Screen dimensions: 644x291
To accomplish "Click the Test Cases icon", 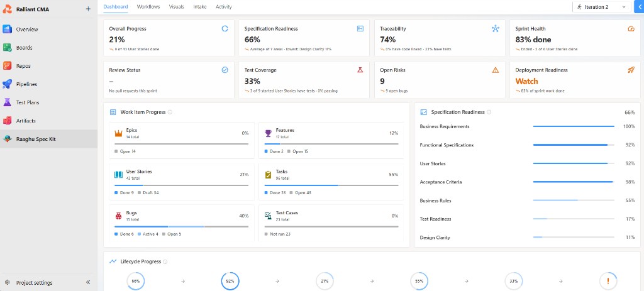I will coord(268,216).
